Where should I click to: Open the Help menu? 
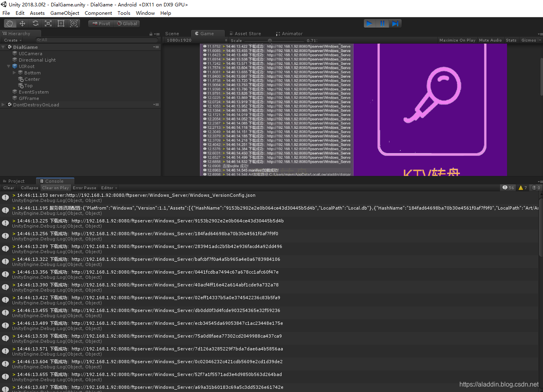click(166, 13)
